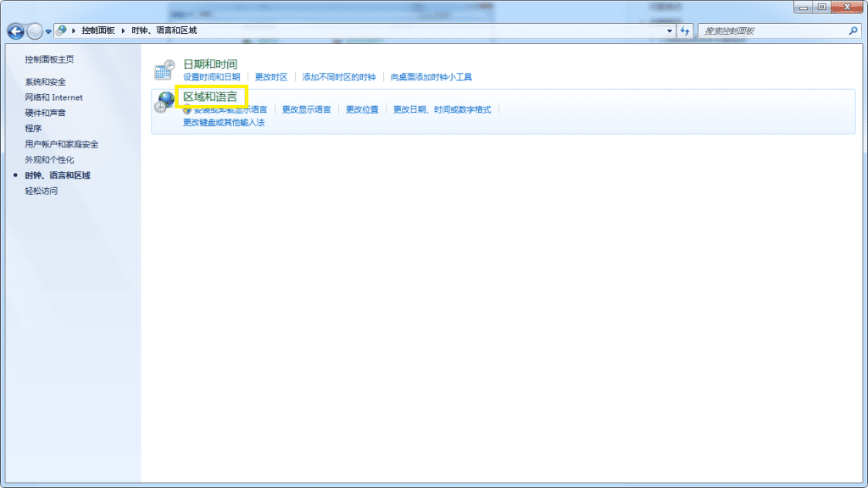The width and height of the screenshot is (868, 488).
Task: Open recent pages dropdown next to forward button
Action: [48, 31]
